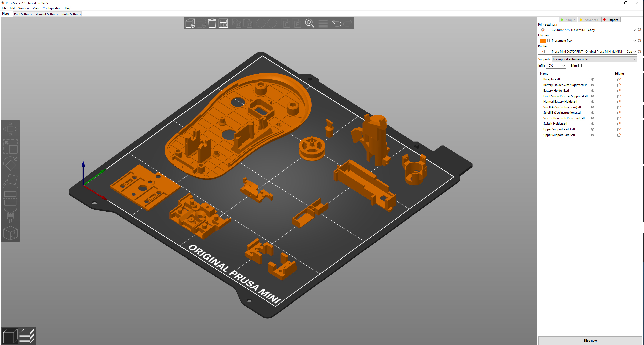Viewport: 644px width, 345px height.
Task: Hide Baseplate.stl with its eye toggle
Action: (x=593, y=79)
